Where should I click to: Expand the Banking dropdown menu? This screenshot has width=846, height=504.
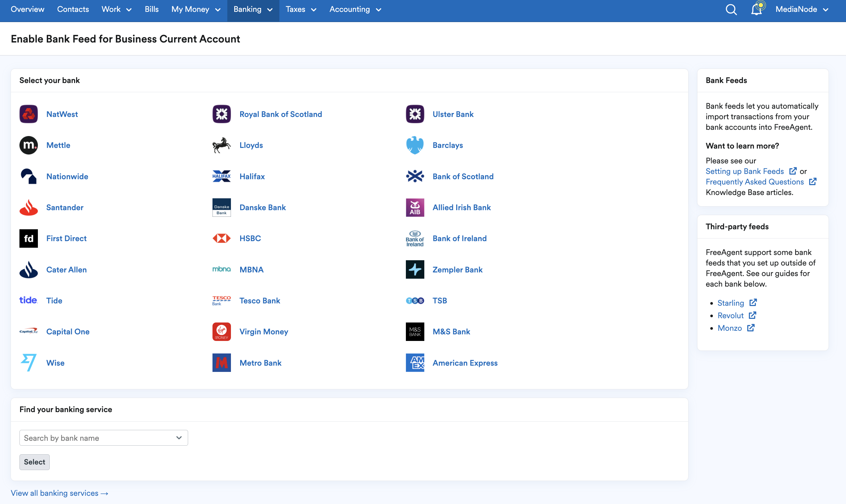[x=253, y=10]
